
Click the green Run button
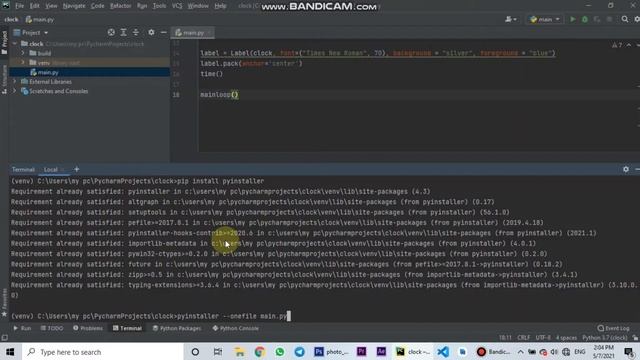pyautogui.click(x=573, y=19)
